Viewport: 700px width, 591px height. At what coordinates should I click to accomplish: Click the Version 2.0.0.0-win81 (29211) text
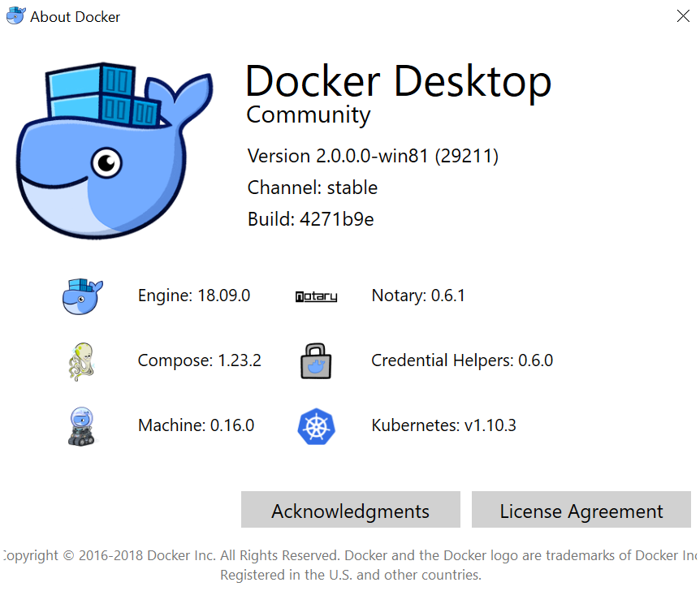tap(374, 156)
